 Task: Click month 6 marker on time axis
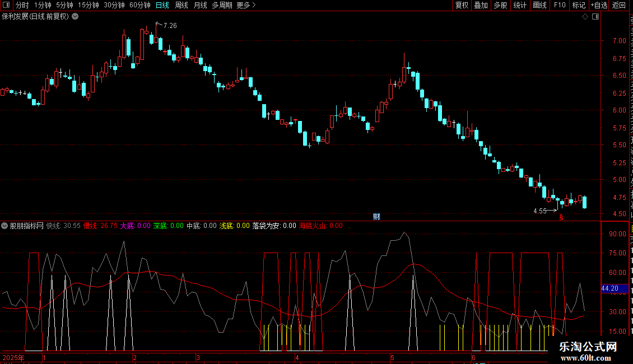click(x=473, y=357)
